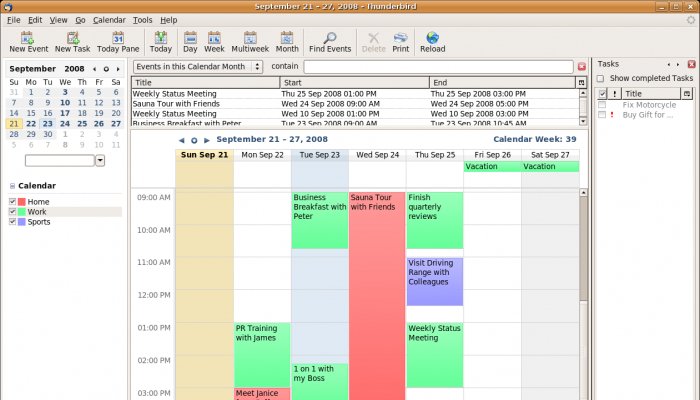Image resolution: width=700 pixels, height=400 pixels.
Task: Open the Edit menu
Action: tap(35, 20)
